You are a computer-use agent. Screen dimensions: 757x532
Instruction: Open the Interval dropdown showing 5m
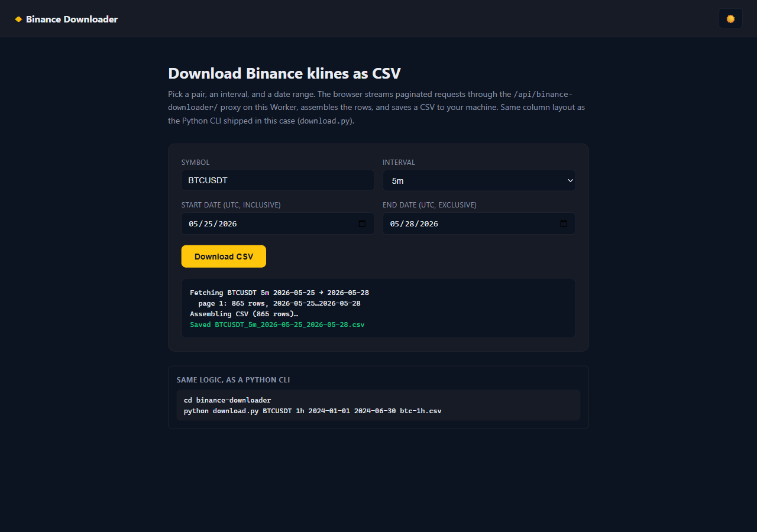pos(478,180)
